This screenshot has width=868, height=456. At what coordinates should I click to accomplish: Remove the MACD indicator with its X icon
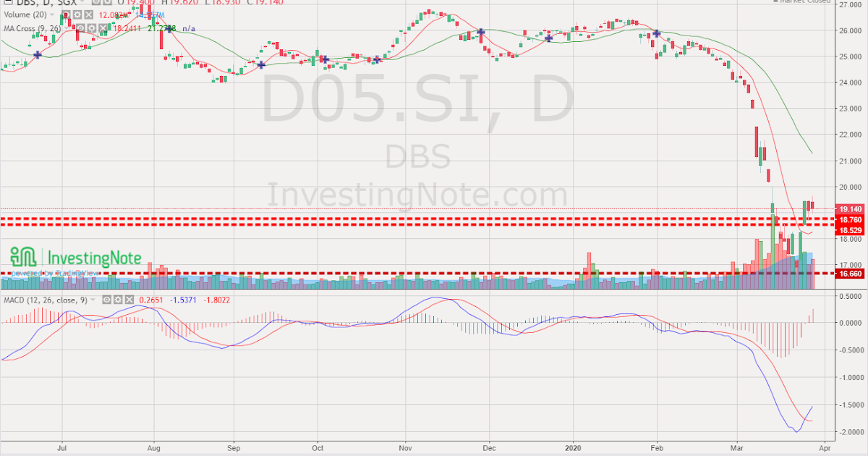coord(129,297)
